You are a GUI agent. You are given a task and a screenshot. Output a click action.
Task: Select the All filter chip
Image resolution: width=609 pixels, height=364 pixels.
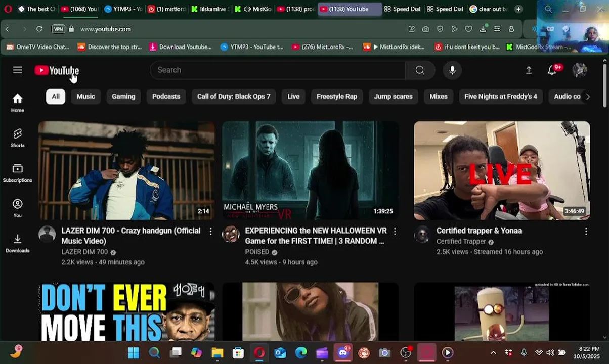point(56,97)
